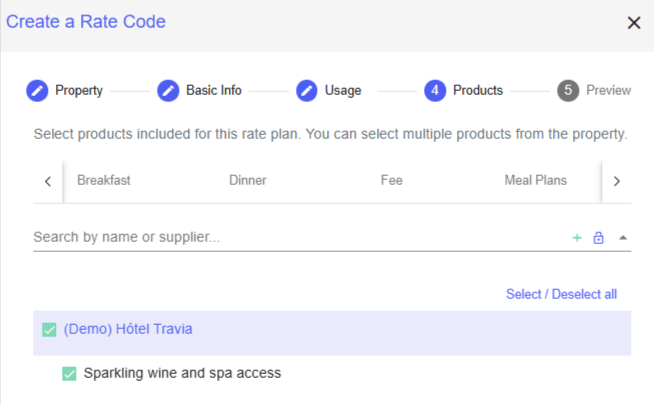This screenshot has height=404, width=654.
Task: Click the Basic Info step pencil icon
Action: [x=168, y=90]
